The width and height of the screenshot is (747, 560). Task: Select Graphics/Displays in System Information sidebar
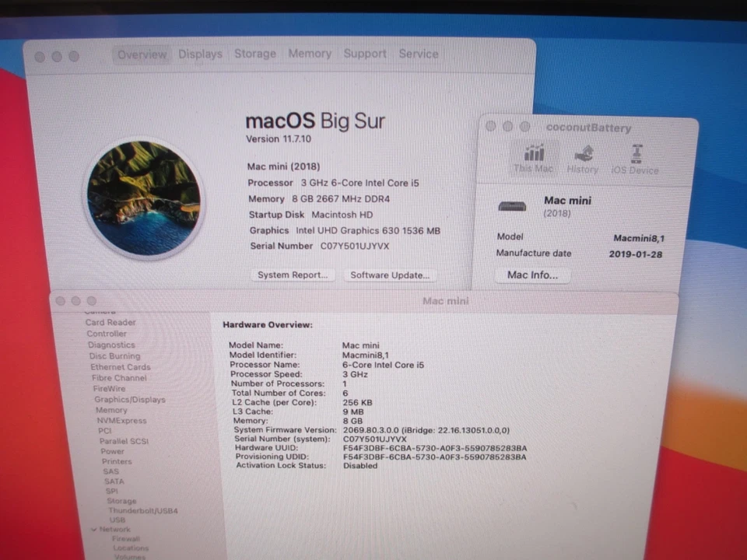[129, 399]
